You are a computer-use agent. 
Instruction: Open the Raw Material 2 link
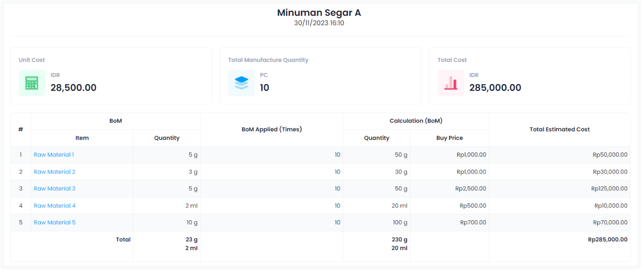55,172
